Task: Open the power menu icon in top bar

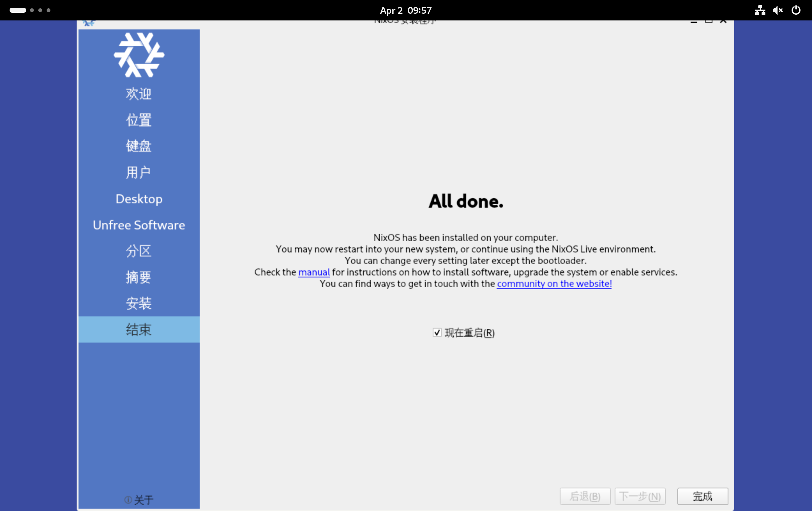Action: pos(796,10)
